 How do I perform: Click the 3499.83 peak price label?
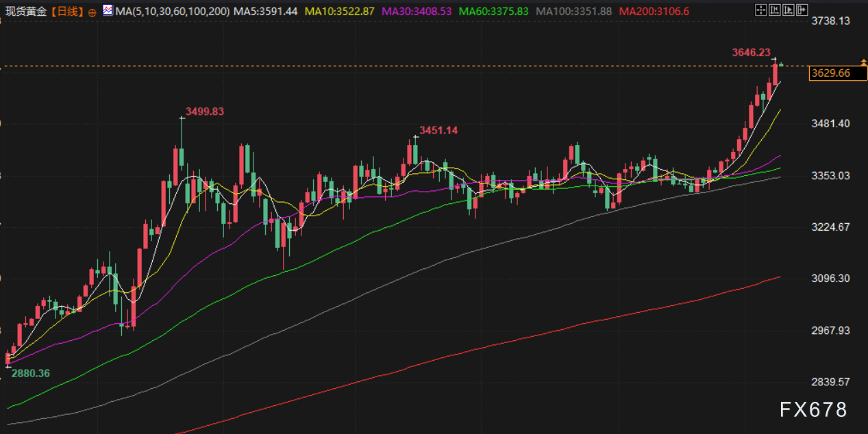coord(205,112)
